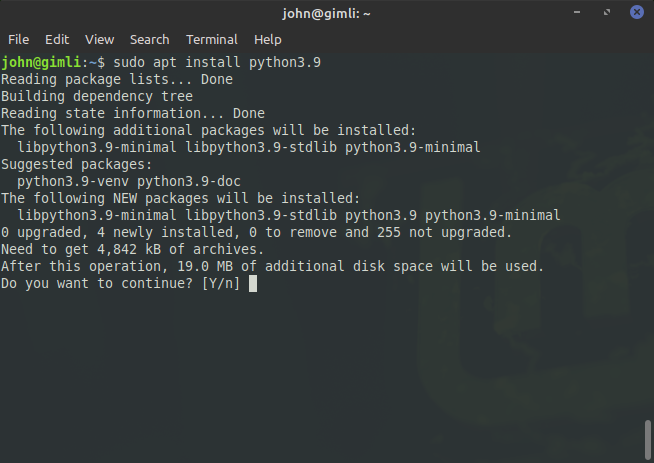This screenshot has height=463, width=654.
Task: Close the terminal with blue X icon
Action: 637,12
